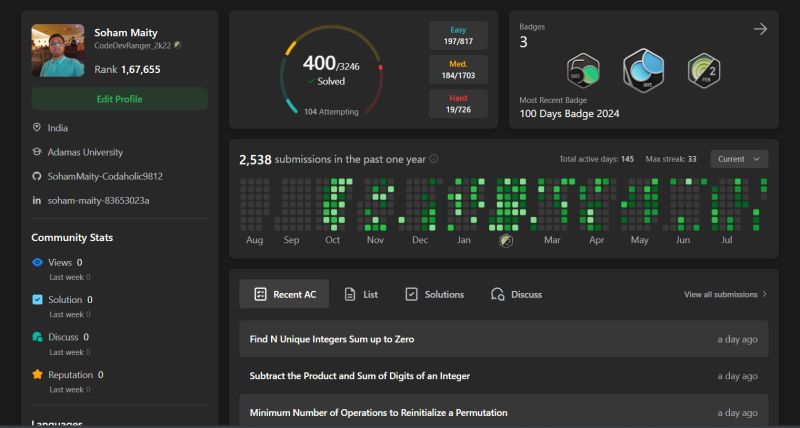Image resolution: width=800 pixels, height=428 pixels.
Task: Click the Rank 1,67,655 text
Action: [127, 69]
